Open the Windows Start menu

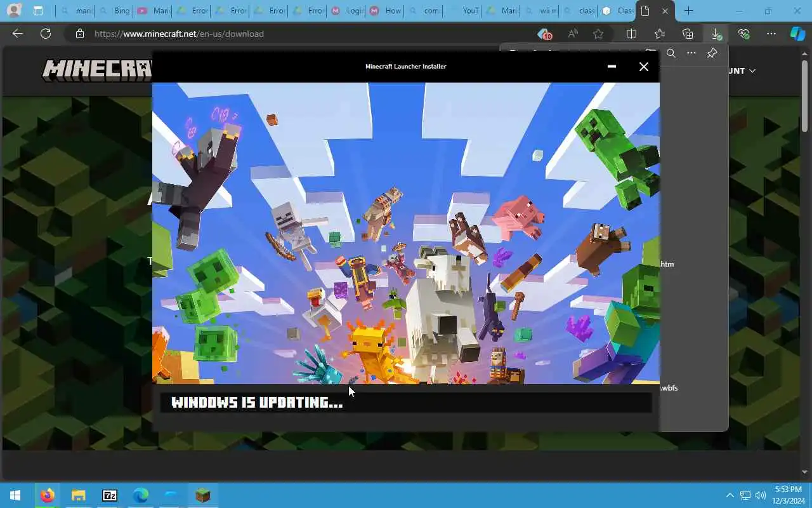click(x=15, y=495)
